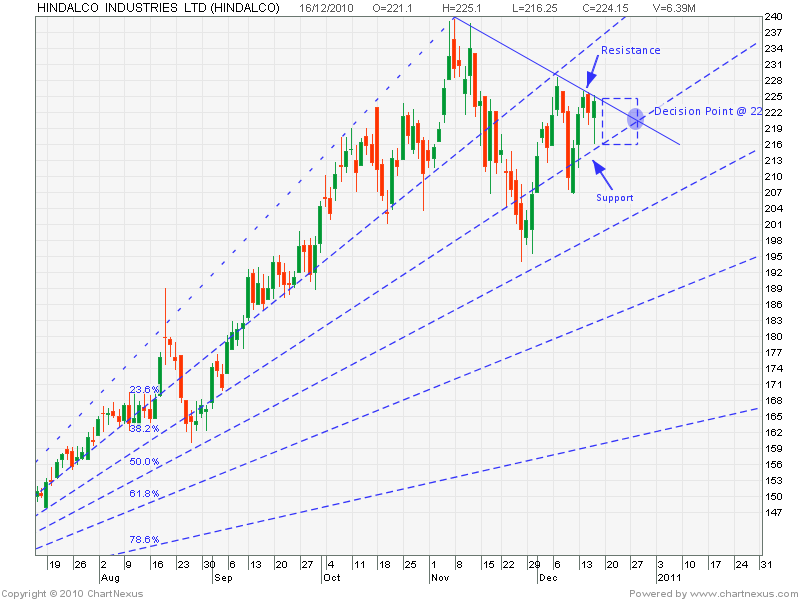This screenshot has width=800, height=600.
Task: Click the 38.2% Fibonacci fan label
Action: click(144, 429)
